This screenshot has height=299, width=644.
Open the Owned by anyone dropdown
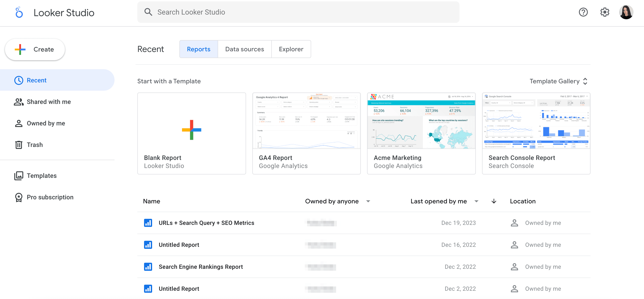pos(337,201)
